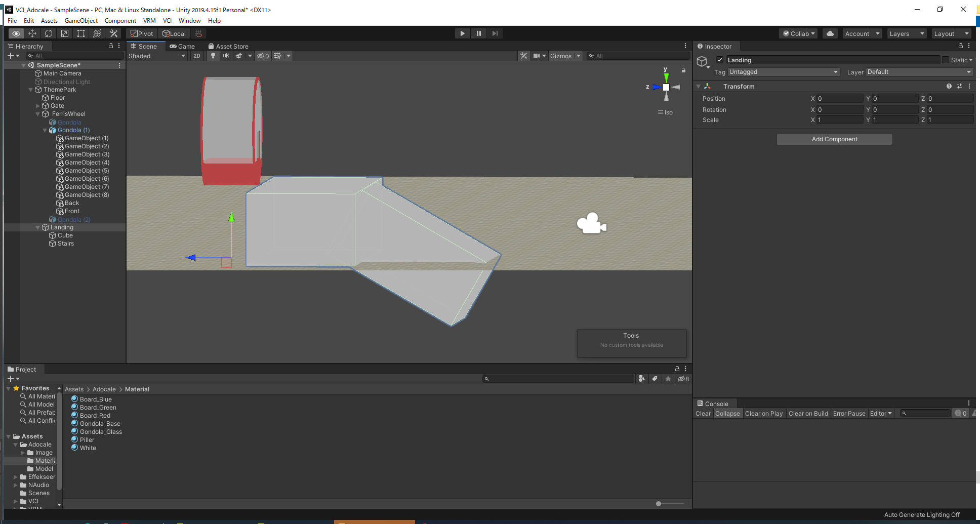This screenshot has width=980, height=524.
Task: Click the camera gizmo in scene view
Action: (591, 223)
